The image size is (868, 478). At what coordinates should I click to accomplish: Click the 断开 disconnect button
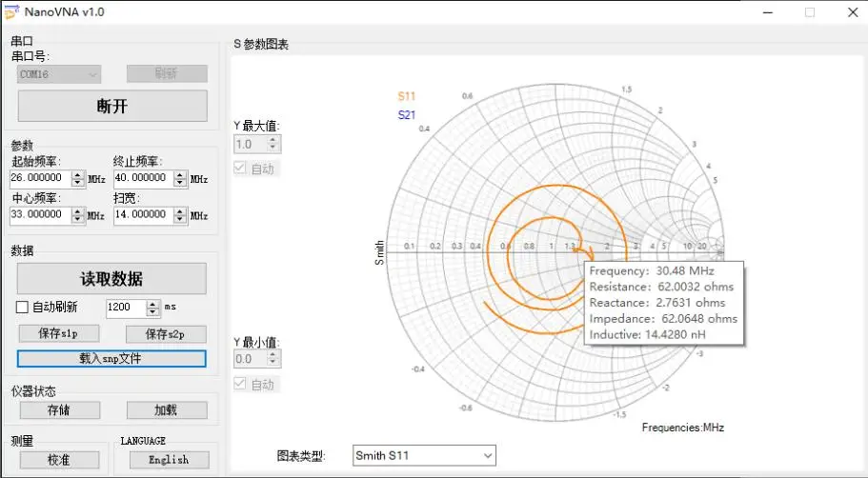pos(112,107)
